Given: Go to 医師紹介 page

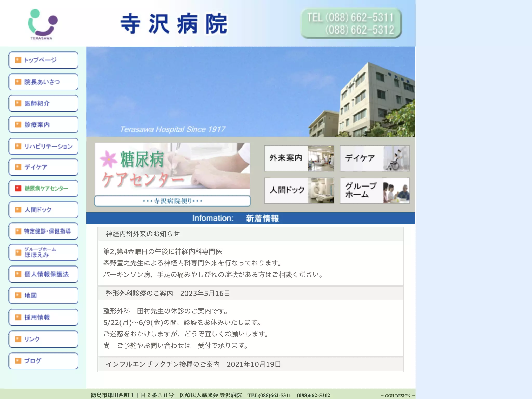Looking at the screenshot, I should 43,103.
